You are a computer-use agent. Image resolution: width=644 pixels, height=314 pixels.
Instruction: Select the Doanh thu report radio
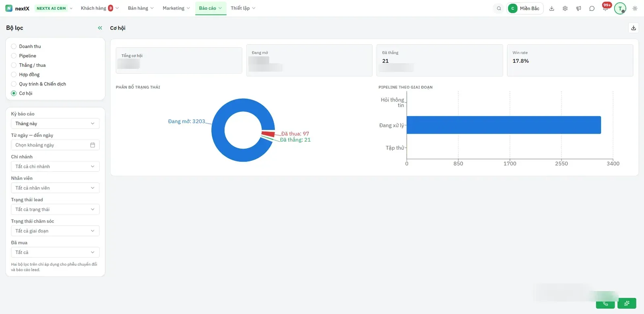(x=14, y=46)
